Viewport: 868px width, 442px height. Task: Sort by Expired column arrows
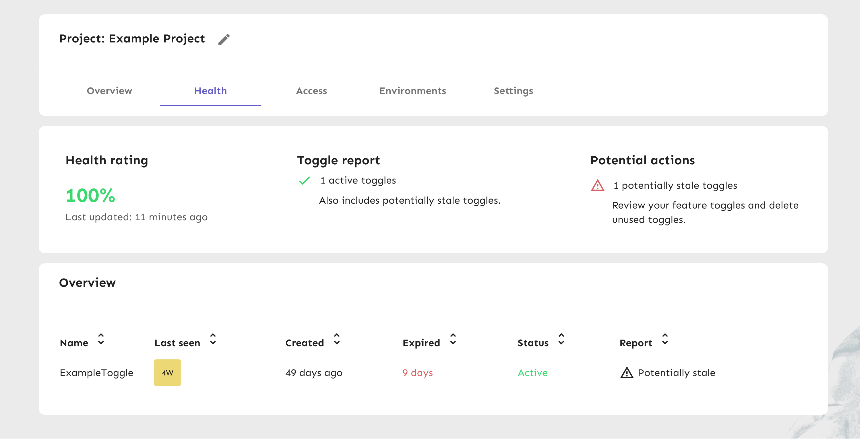(x=453, y=339)
